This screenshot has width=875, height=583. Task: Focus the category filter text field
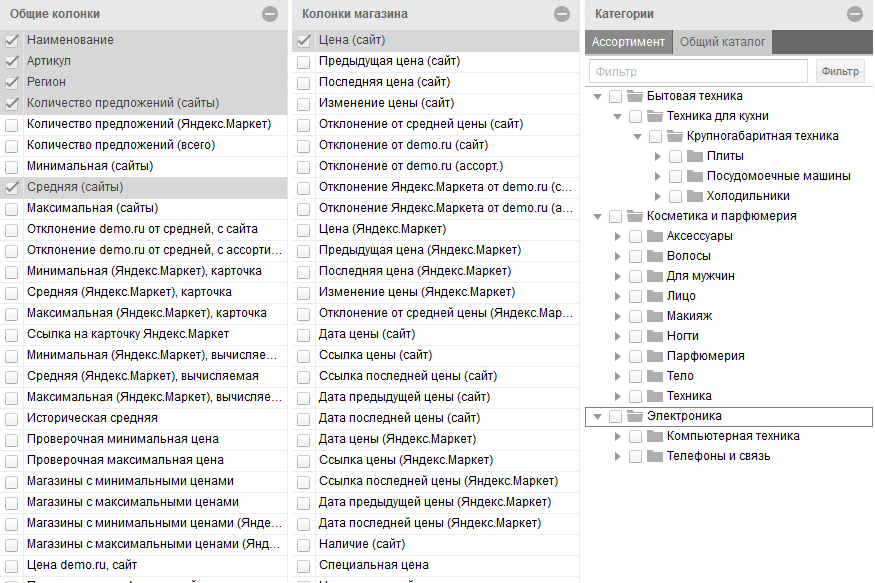click(x=698, y=71)
